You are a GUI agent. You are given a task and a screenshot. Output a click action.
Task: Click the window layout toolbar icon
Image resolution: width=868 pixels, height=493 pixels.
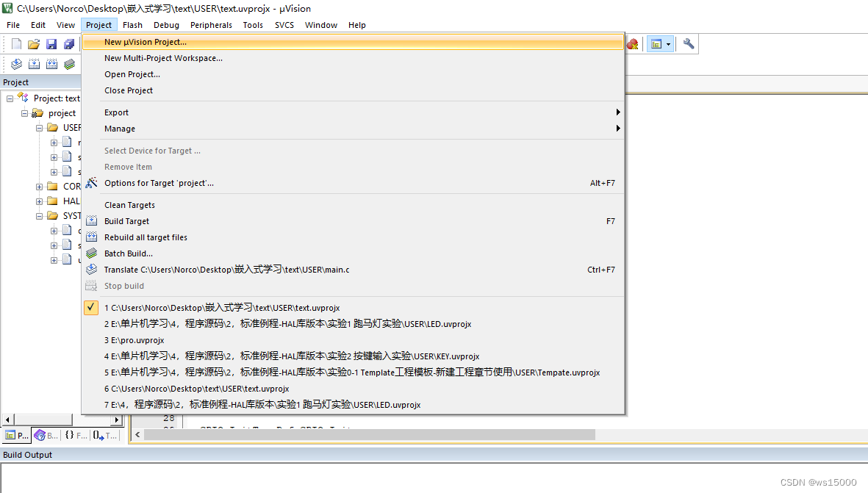[656, 43]
